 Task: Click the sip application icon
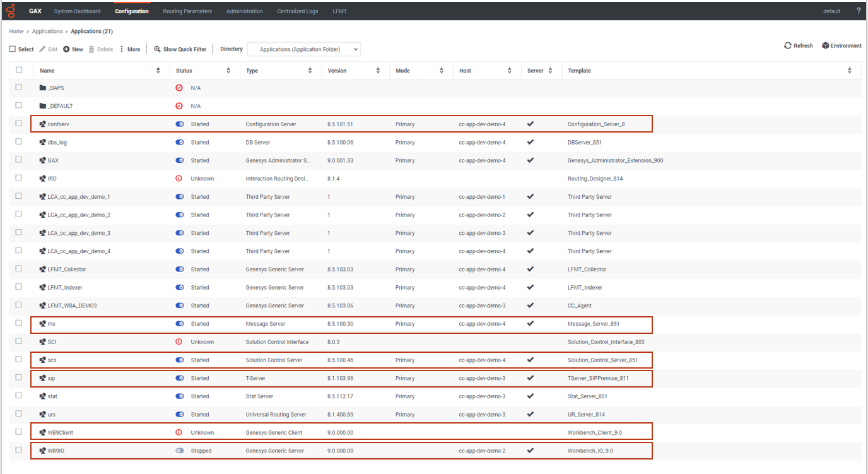tap(43, 378)
